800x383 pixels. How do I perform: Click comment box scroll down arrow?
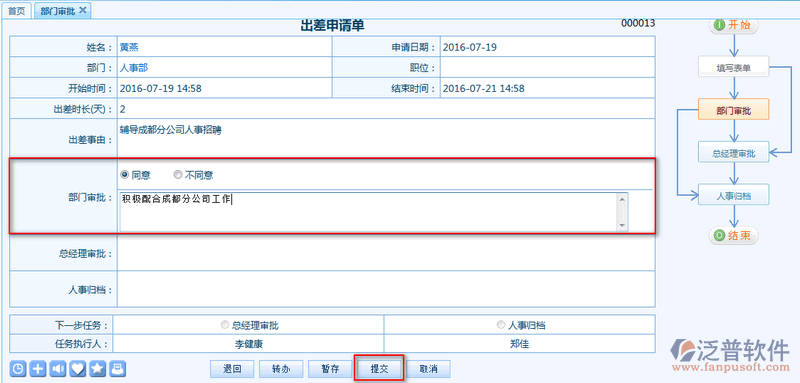click(x=622, y=225)
